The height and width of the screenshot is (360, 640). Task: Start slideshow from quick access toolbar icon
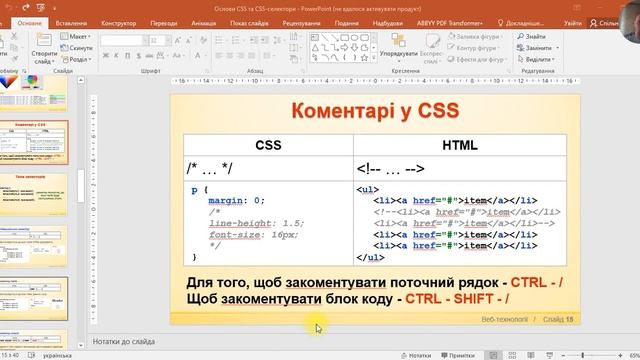[41, 7]
